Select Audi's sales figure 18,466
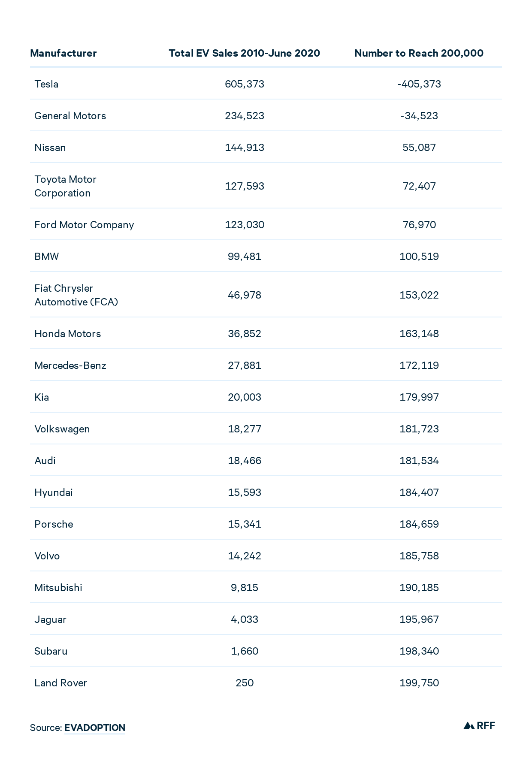 [245, 461]
